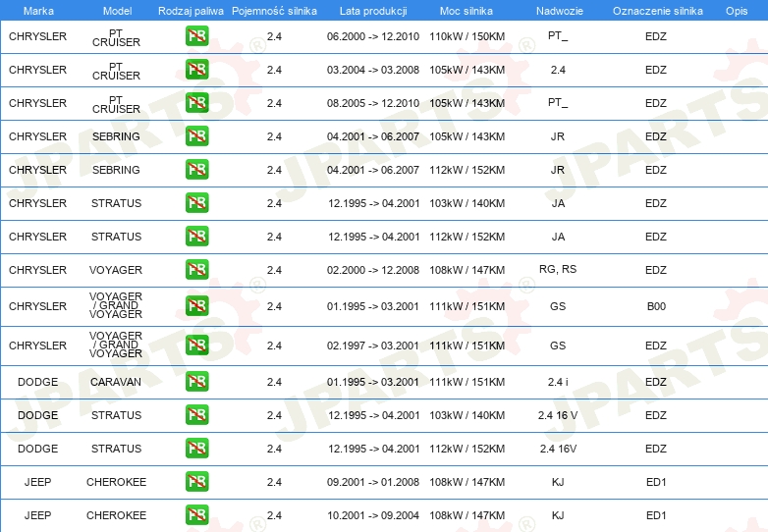Screen dimensions: 768x532
Task: Click the fuel icon in the Chrysler Voyager 108kW row
Action: click(x=196, y=269)
